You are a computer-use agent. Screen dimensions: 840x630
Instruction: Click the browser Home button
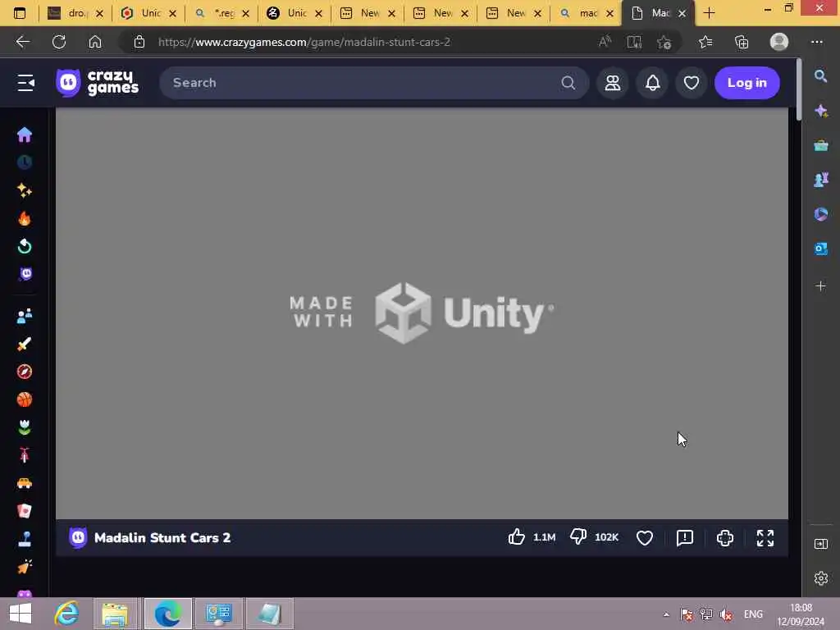pyautogui.click(x=95, y=42)
